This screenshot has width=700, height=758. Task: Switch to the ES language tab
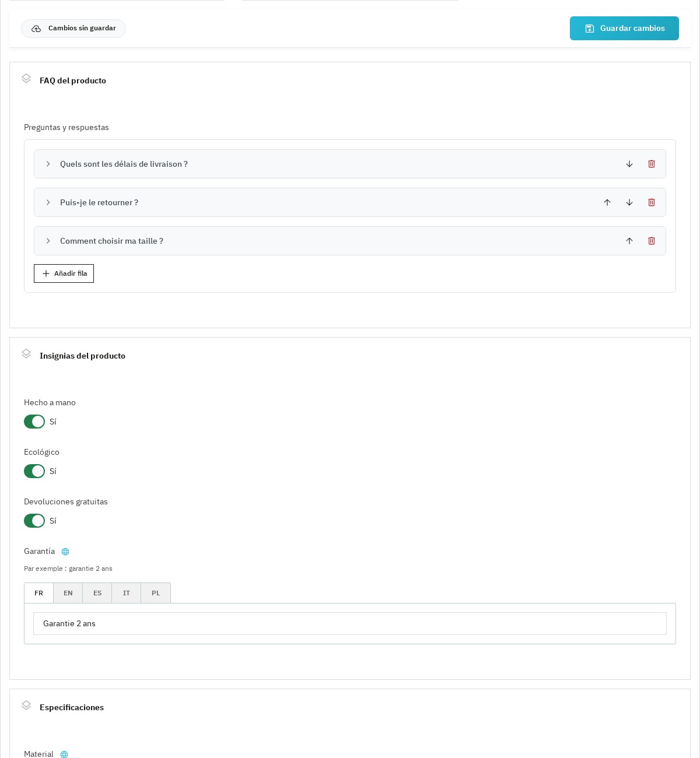point(97,593)
